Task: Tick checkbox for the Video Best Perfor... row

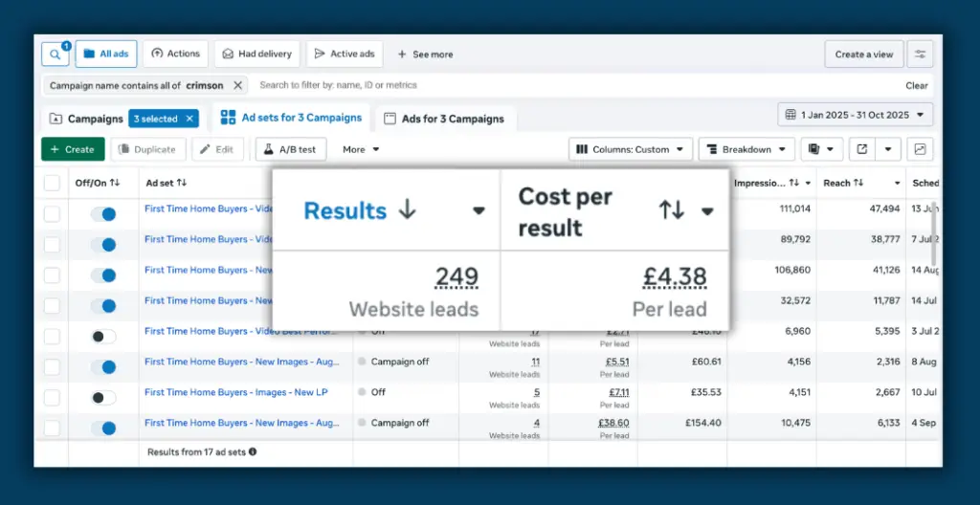Action: point(52,337)
